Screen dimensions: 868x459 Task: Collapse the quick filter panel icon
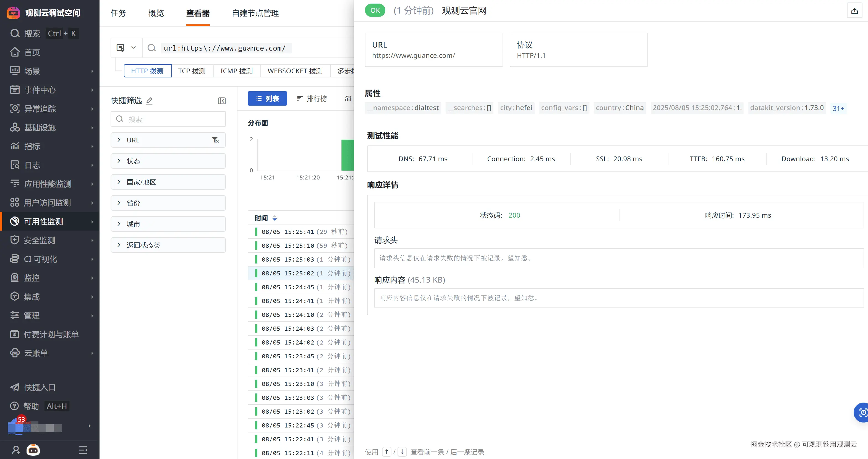click(221, 101)
